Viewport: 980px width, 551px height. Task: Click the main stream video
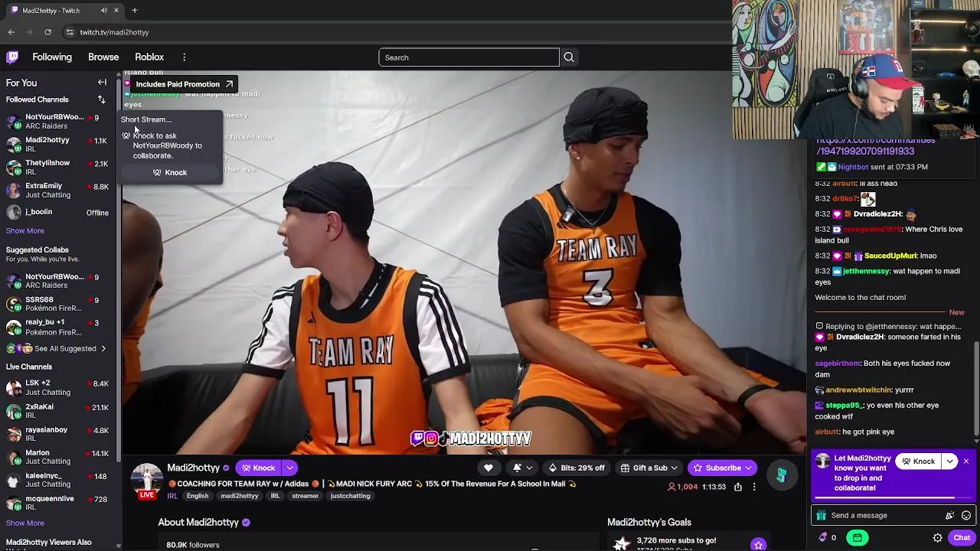465,262
